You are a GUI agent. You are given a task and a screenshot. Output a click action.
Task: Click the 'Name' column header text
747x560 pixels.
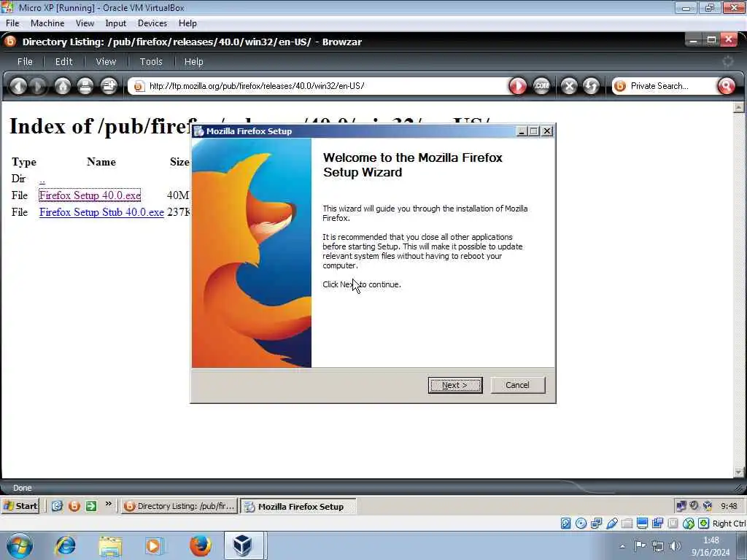click(101, 162)
